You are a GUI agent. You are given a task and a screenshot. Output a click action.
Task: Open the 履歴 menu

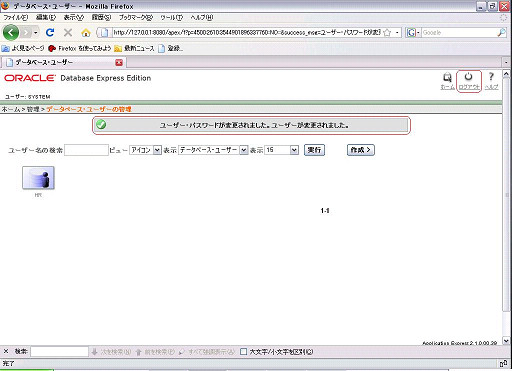click(101, 17)
